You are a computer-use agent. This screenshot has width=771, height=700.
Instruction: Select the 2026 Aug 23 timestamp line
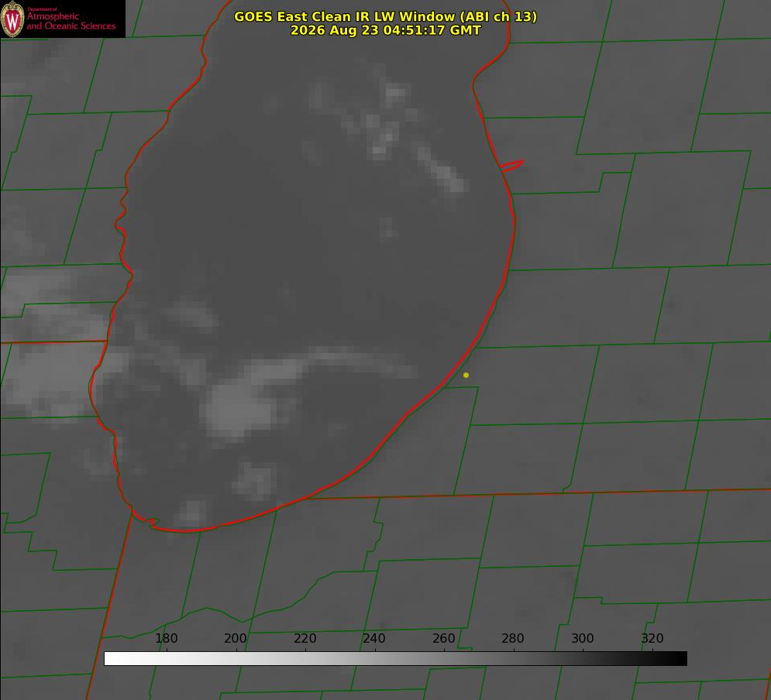click(385, 30)
